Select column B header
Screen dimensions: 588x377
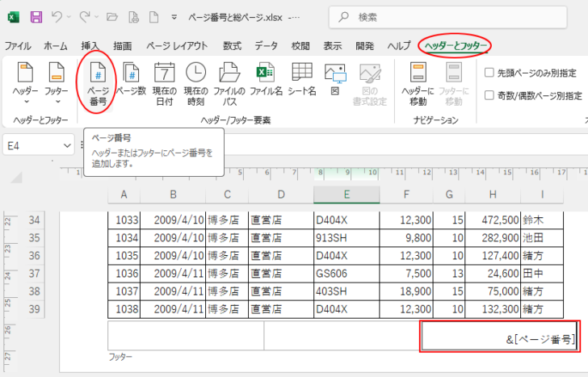click(173, 195)
